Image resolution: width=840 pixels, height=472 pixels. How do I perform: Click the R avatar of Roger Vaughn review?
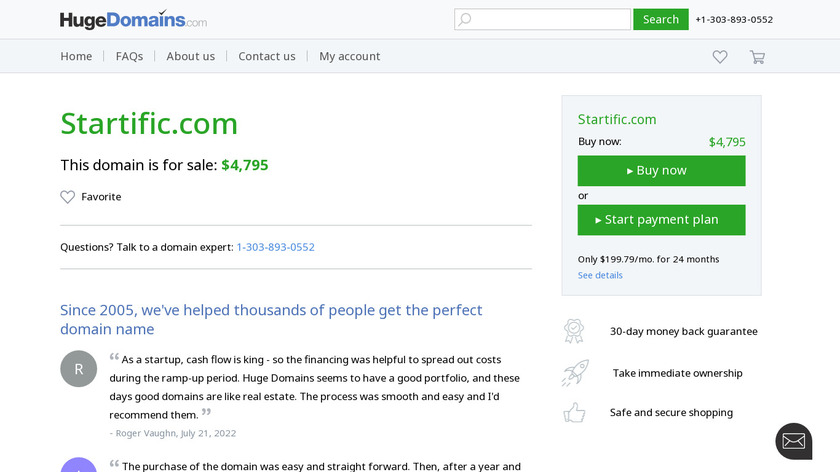79,369
